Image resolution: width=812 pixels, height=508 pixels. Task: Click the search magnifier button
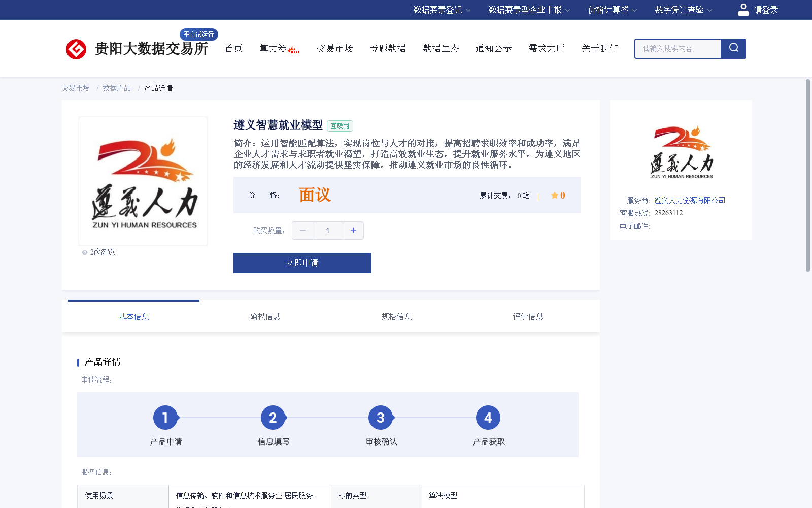pyautogui.click(x=733, y=49)
